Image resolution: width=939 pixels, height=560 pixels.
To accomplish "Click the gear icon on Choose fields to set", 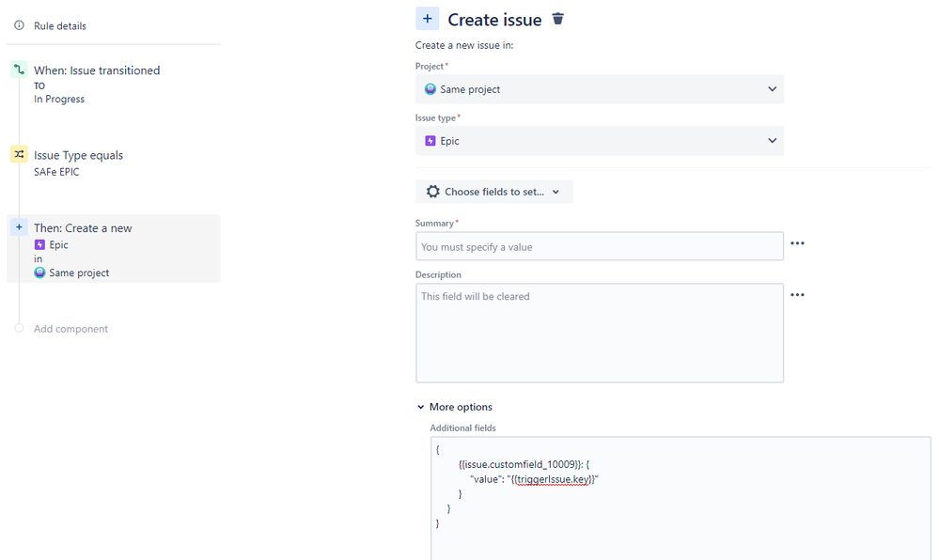I will pyautogui.click(x=433, y=191).
